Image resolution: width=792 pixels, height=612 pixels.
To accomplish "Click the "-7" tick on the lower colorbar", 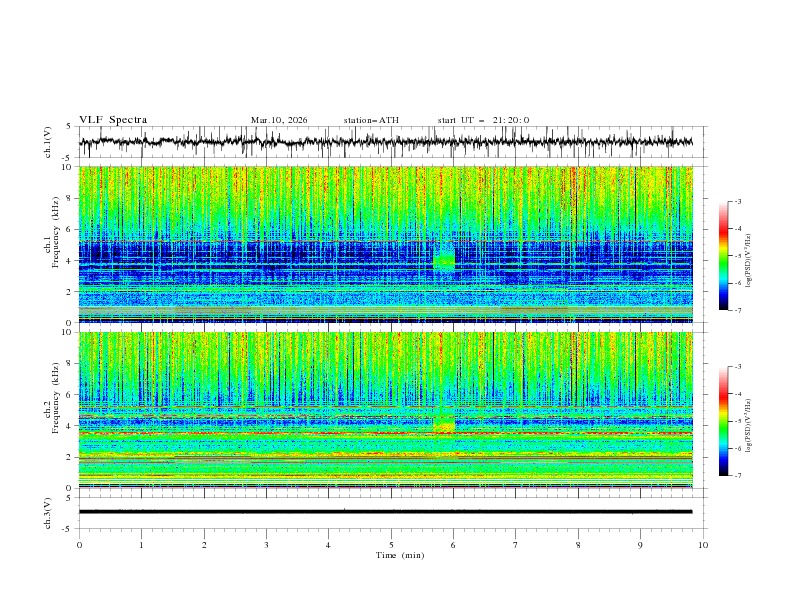I will tap(737, 475).
